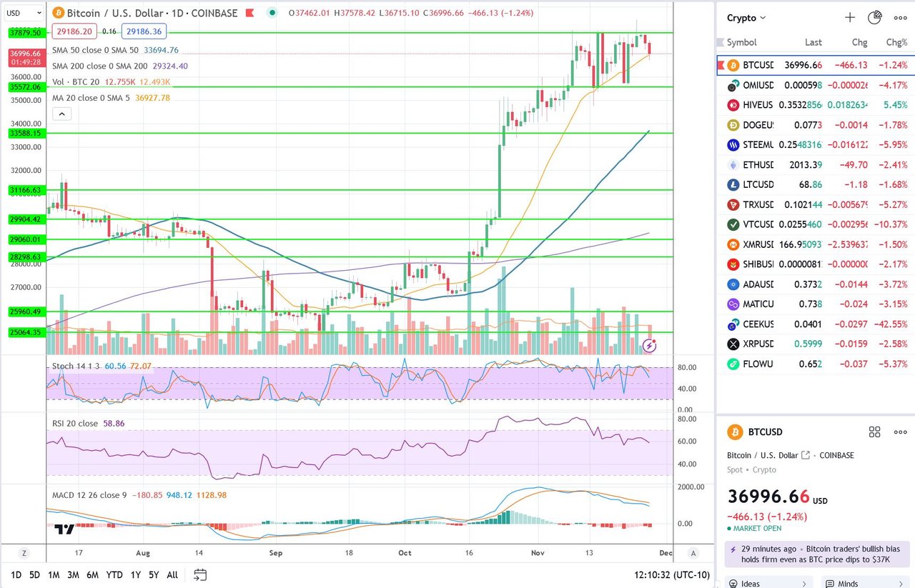The image size is (915, 588).
Task: Select the MA 20 indicator legend
Action: (111, 98)
